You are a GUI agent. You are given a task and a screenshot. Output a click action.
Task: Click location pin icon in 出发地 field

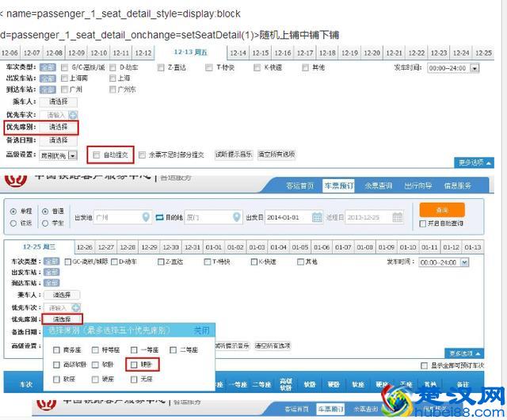point(146,217)
